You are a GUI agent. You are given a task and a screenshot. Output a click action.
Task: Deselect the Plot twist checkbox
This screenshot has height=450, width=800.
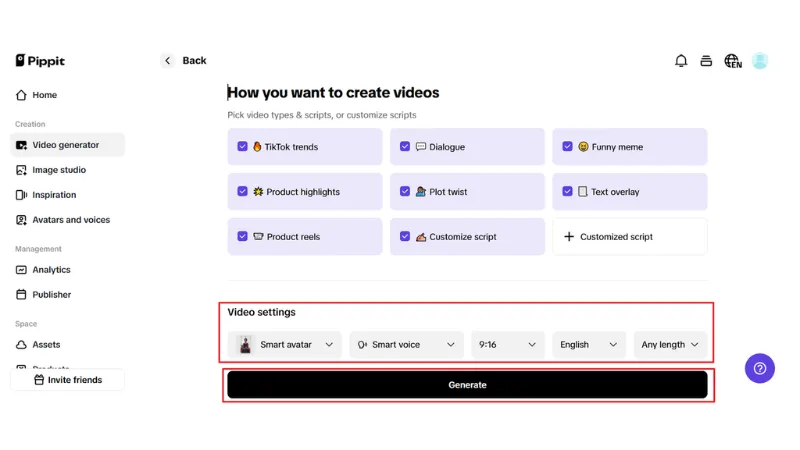(x=405, y=191)
